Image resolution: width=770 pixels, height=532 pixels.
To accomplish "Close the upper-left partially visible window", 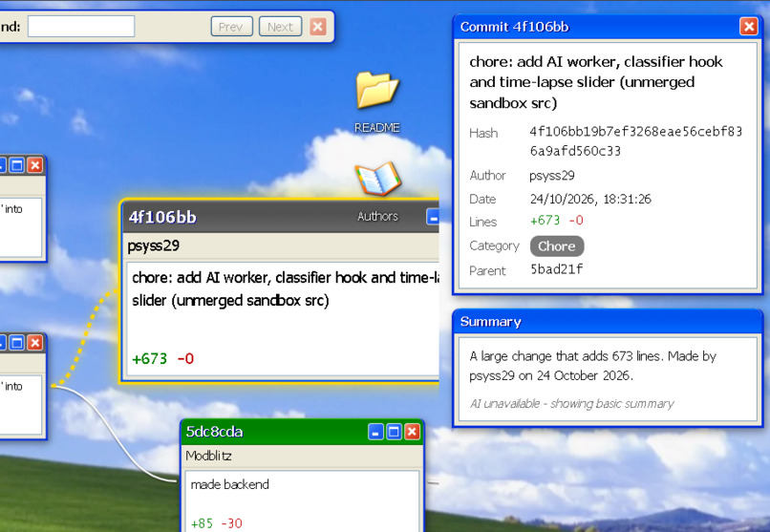I will [x=35, y=165].
